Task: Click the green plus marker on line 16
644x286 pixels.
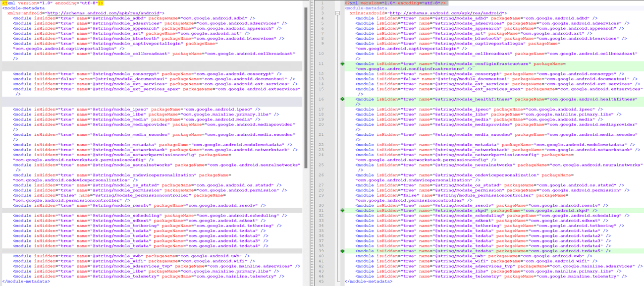Action: (x=342, y=99)
